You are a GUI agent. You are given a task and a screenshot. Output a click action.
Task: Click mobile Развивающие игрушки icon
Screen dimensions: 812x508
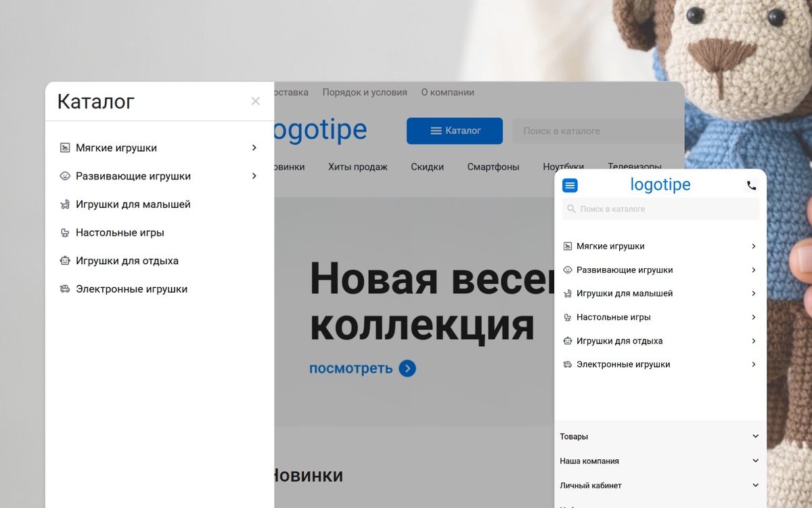tap(568, 270)
